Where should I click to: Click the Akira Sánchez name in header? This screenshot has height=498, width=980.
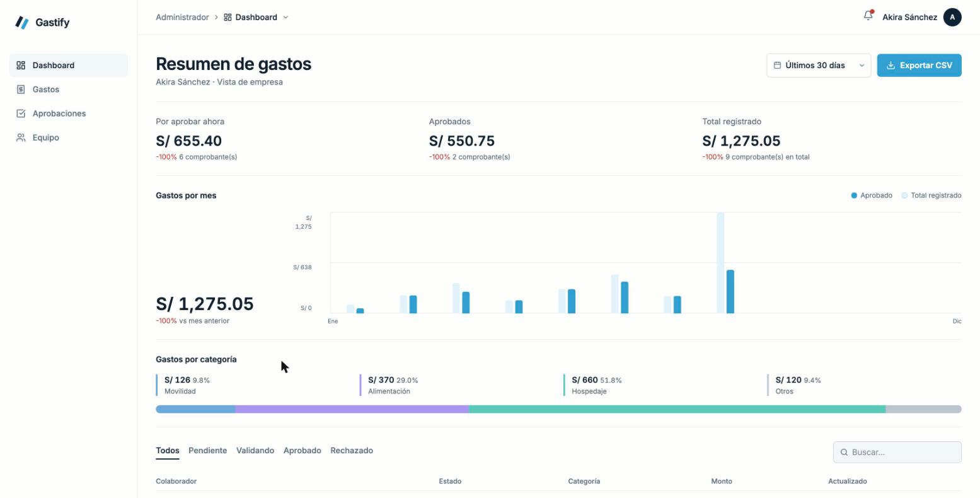(909, 17)
